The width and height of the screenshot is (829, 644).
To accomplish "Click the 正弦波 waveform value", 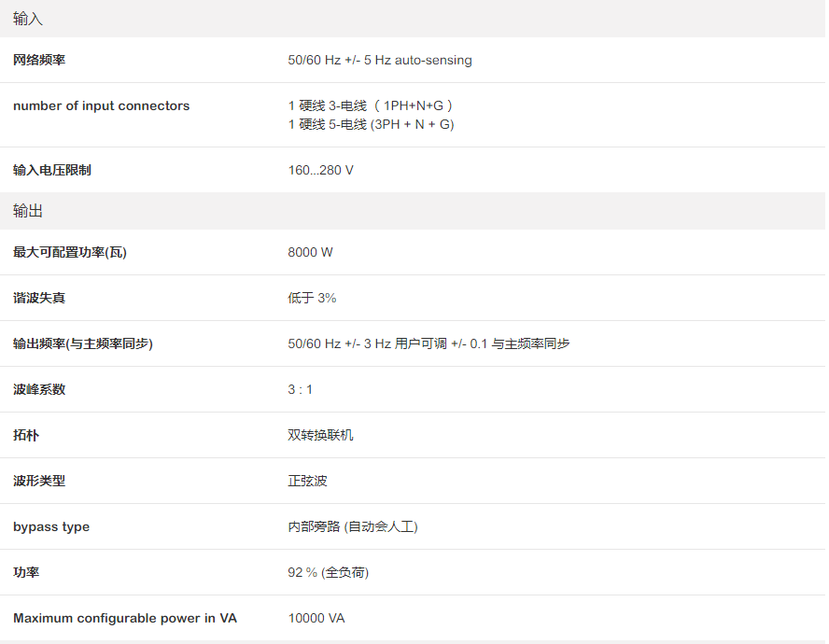I will [x=307, y=482].
